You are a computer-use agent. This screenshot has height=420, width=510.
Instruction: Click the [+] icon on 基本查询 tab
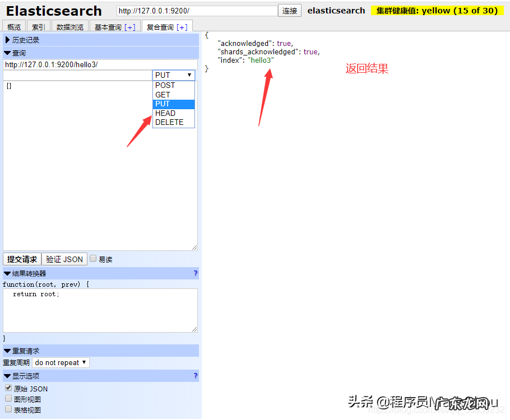pyautogui.click(x=129, y=27)
